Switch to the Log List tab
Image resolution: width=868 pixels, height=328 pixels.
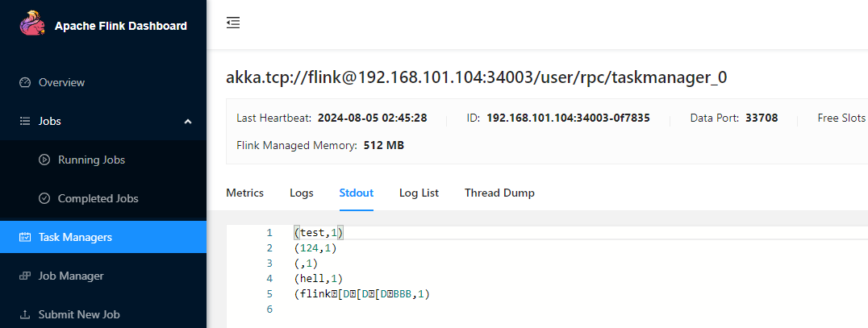point(419,193)
